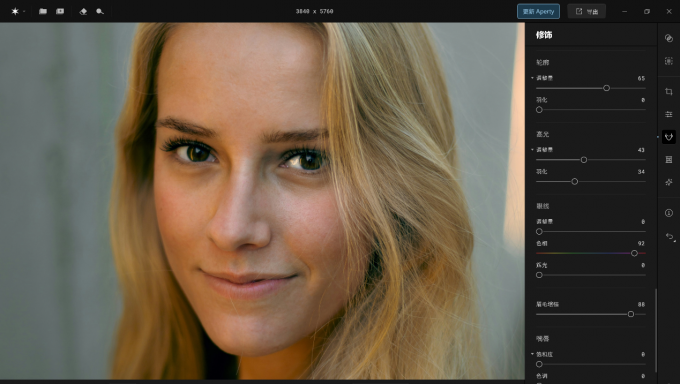This screenshot has height=384, width=680.
Task: Open the Aperty star logo menu
Action: [15, 11]
